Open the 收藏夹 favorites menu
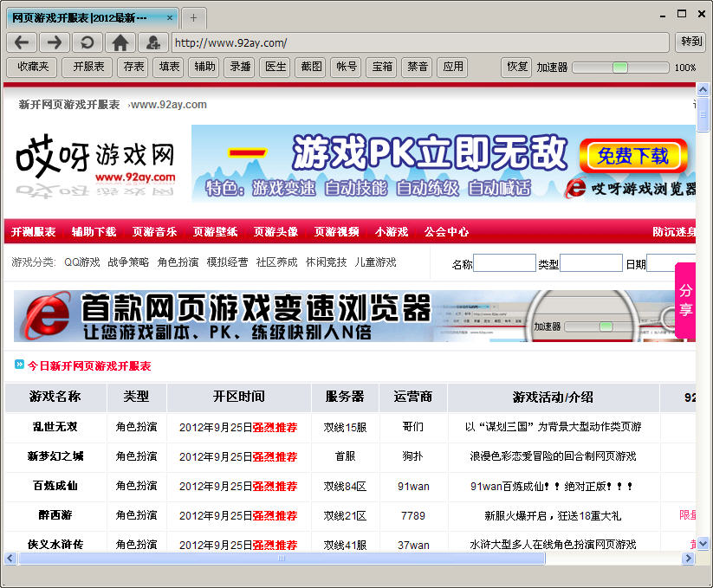The height and width of the screenshot is (588, 713). tap(32, 67)
